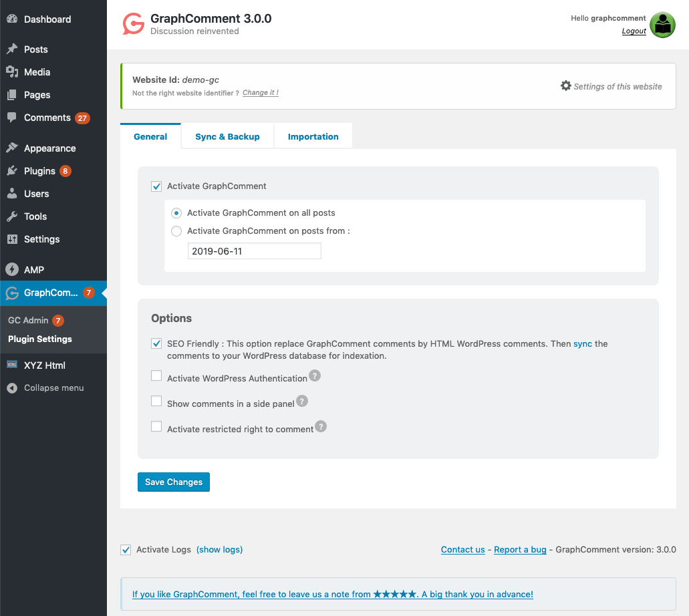Click the settings gear icon
This screenshot has width=689, height=616.
click(566, 86)
